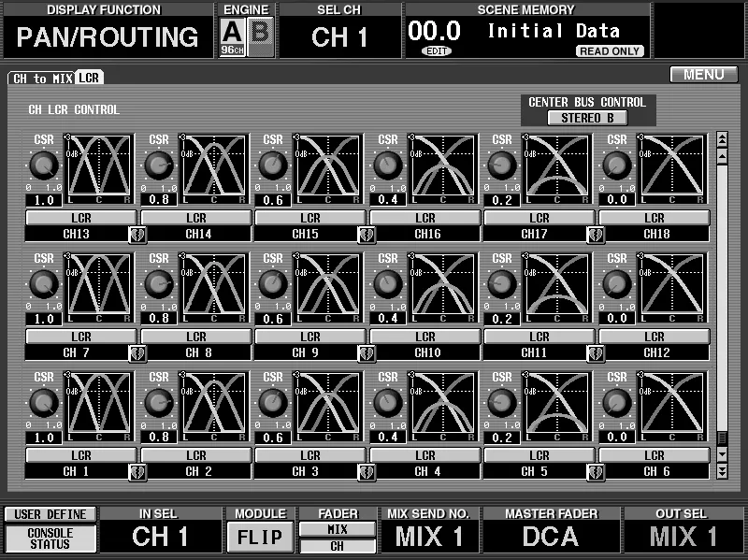The height and width of the screenshot is (560, 748).
Task: Select the LCR tab
Action: [89, 78]
